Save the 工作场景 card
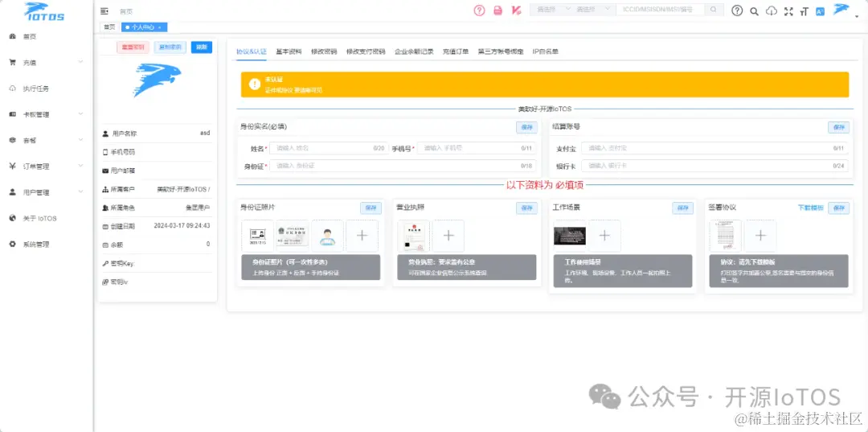The image size is (868, 432). click(683, 208)
